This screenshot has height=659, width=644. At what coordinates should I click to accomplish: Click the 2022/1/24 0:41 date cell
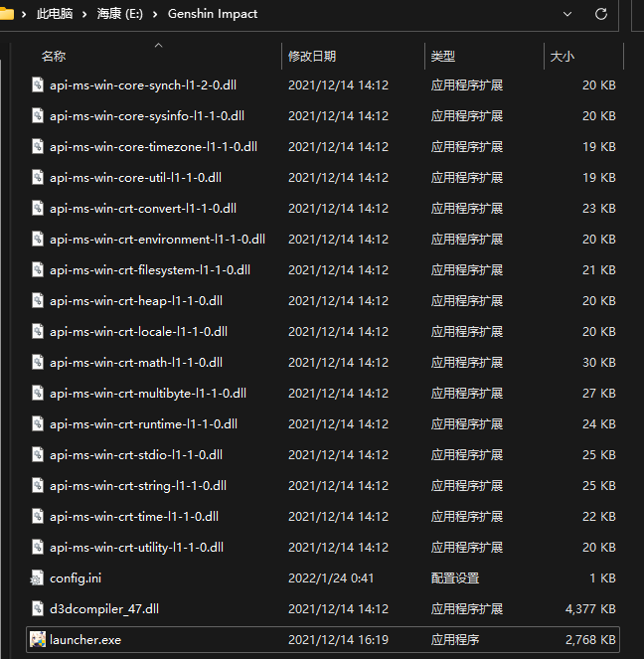point(331,578)
